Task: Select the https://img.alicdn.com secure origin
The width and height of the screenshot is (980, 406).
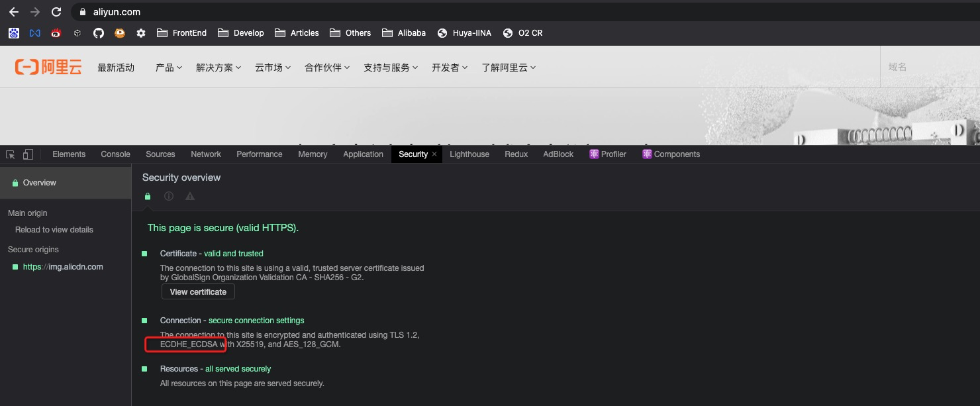Action: [x=63, y=267]
